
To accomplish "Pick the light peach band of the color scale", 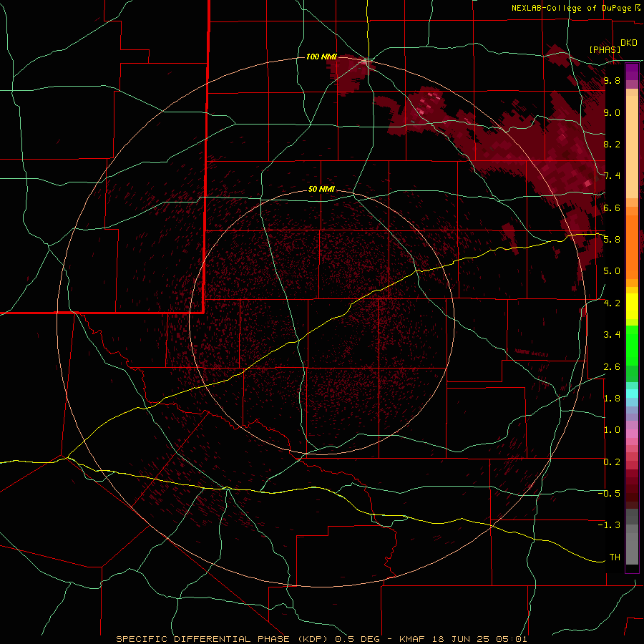I will (x=632, y=147).
